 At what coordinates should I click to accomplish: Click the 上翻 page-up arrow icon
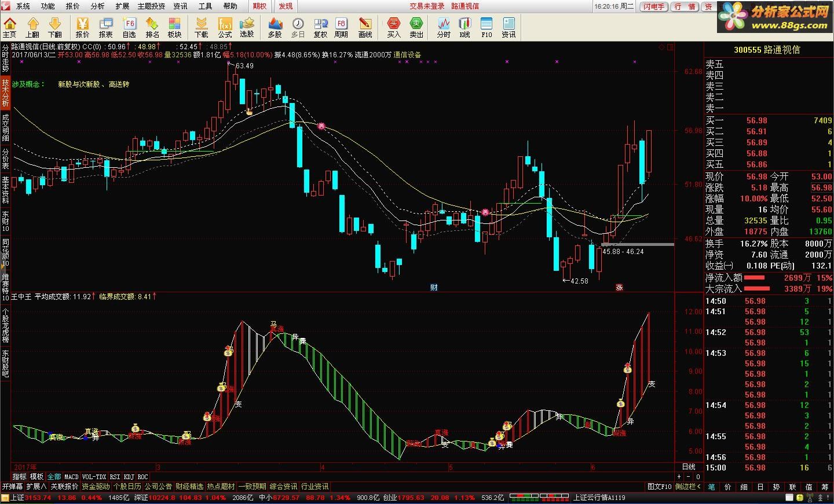(x=32, y=27)
